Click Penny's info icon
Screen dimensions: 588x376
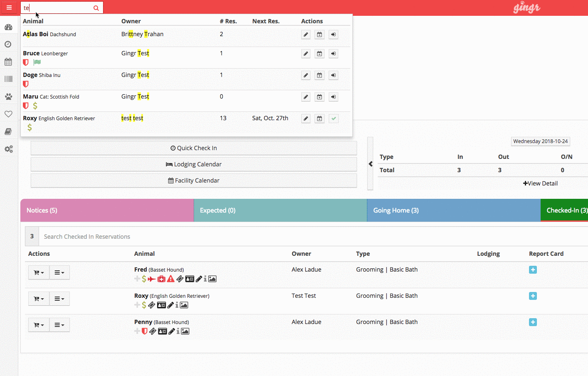(x=178, y=331)
